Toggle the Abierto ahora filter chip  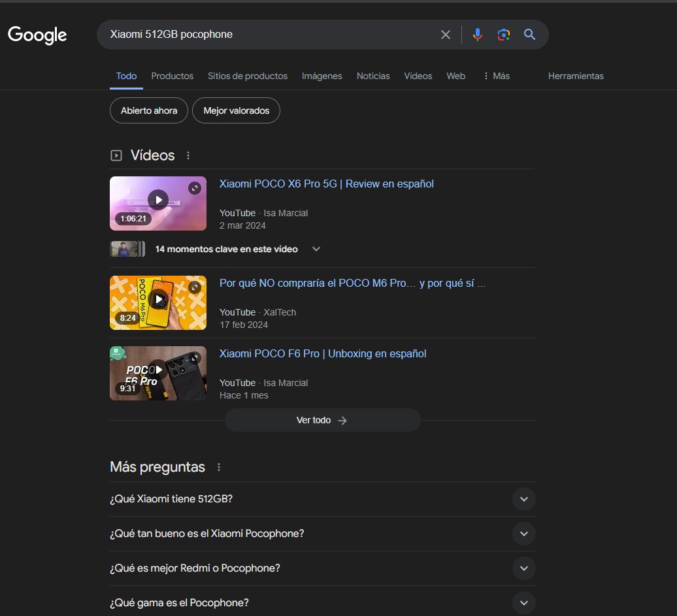[x=149, y=111]
